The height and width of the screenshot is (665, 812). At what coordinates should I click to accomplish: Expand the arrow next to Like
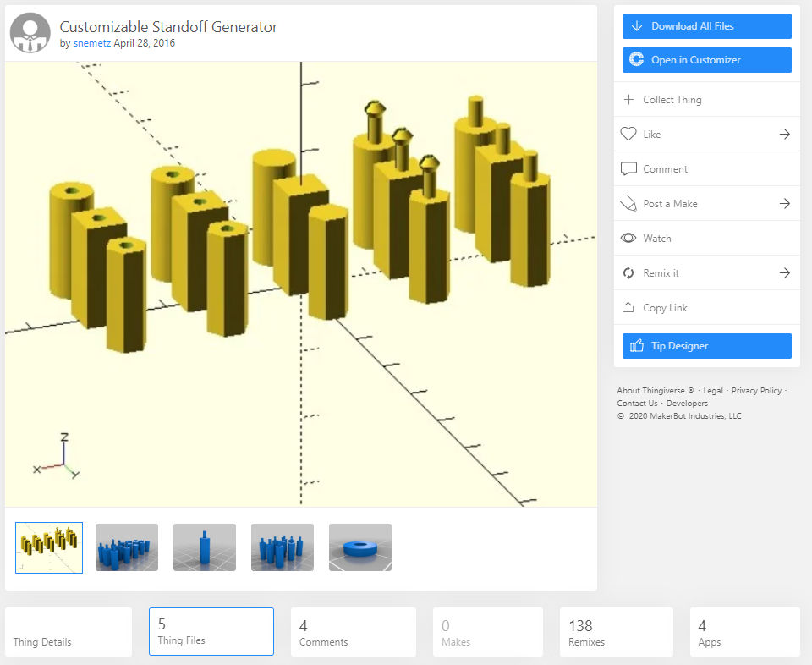(785, 134)
